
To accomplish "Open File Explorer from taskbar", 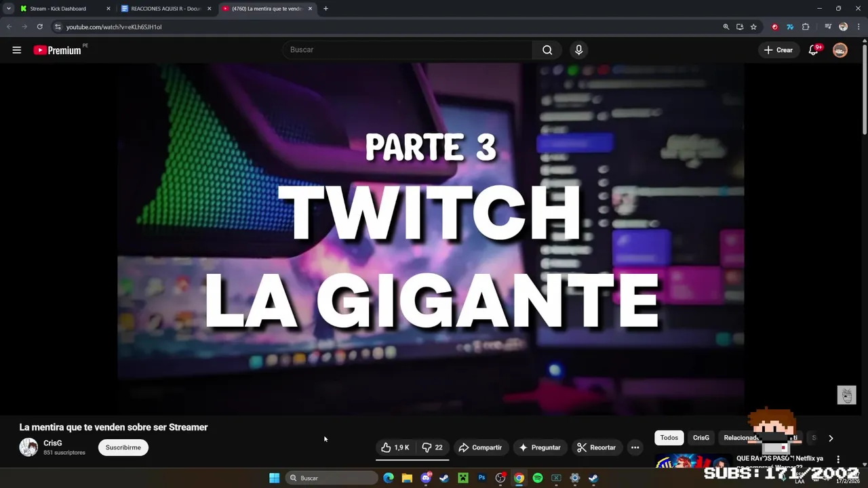I will click(407, 478).
